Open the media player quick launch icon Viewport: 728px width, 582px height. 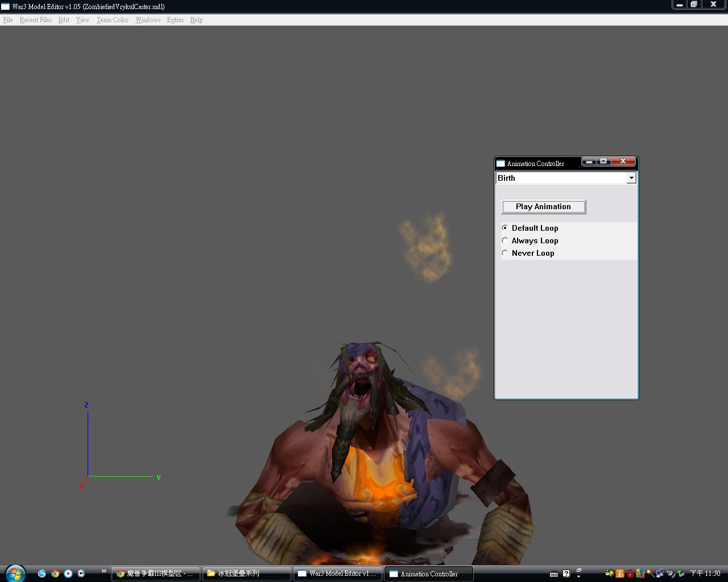68,573
